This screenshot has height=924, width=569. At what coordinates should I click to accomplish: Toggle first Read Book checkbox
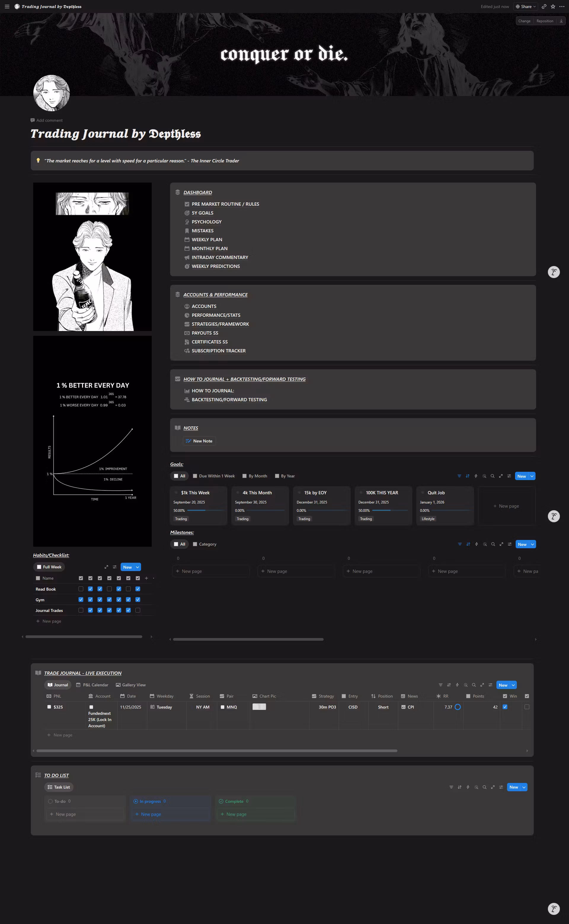[x=81, y=589]
